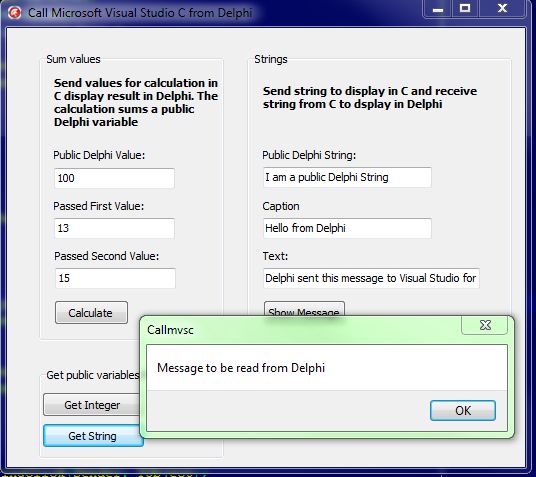Screen dimensions: 536x477
Task: Focus the Text field with Delphi sent message
Action: tap(371, 278)
